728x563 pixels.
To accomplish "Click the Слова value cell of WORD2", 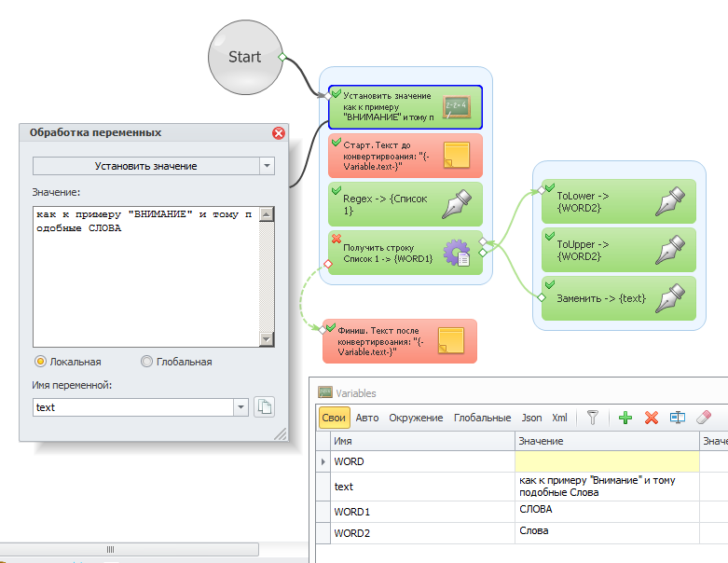I will pyautogui.click(x=607, y=533).
